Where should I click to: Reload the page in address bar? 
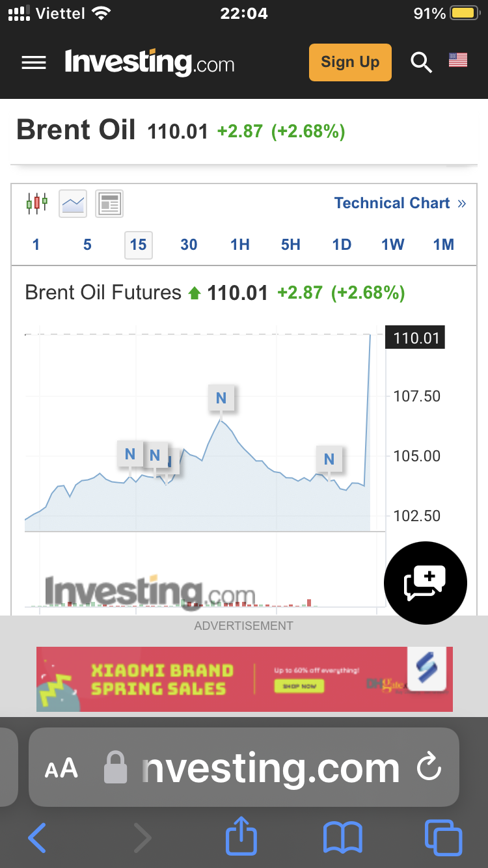tap(429, 768)
